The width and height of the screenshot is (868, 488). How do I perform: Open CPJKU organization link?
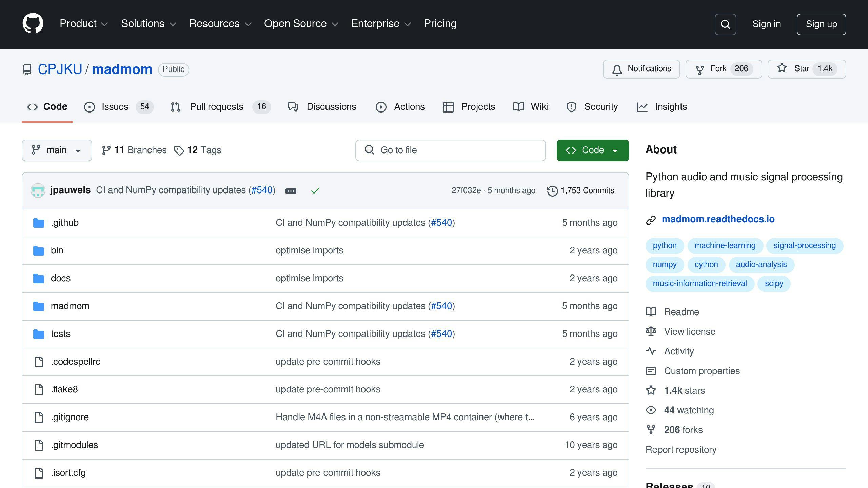[x=60, y=69]
